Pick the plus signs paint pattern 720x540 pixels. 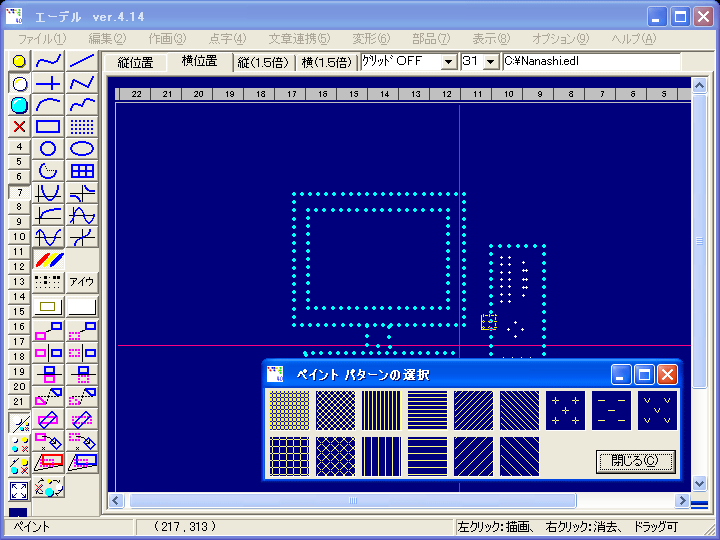pos(565,410)
